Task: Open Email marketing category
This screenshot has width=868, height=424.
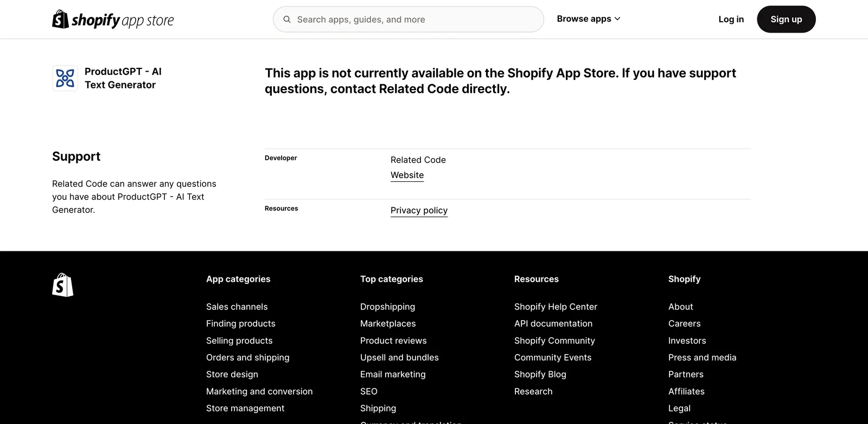Action: pos(393,375)
